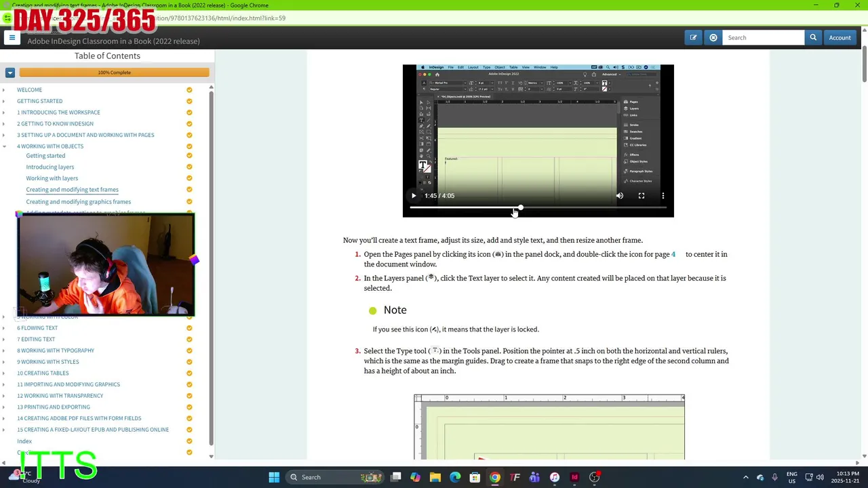Launch Copilot from the taskbar
The image size is (868, 488).
click(415, 477)
